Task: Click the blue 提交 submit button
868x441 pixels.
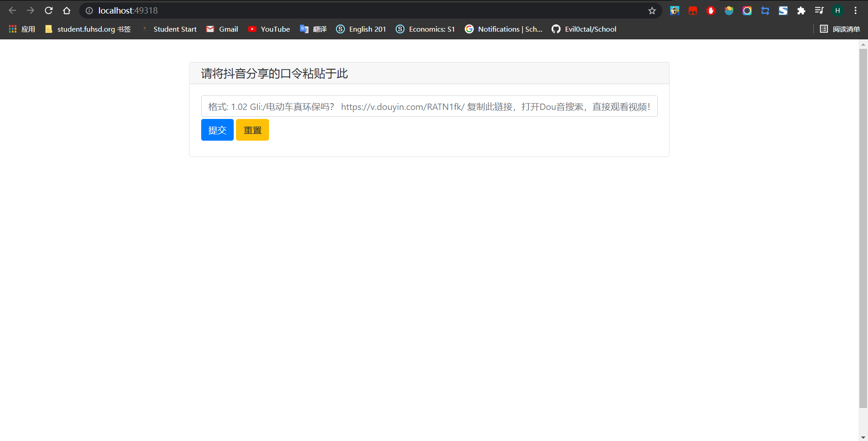Action: 217,130
